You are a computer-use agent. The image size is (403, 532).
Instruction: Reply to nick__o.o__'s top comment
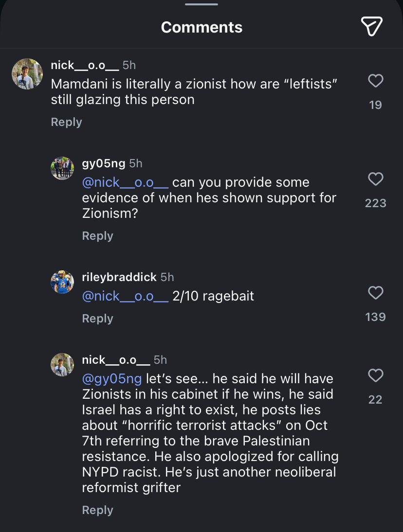66,122
